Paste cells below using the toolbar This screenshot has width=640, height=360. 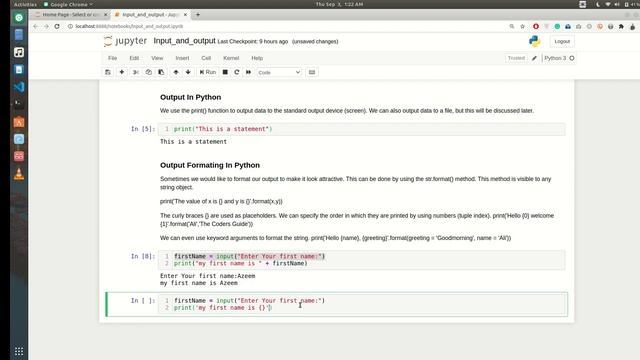(161, 72)
